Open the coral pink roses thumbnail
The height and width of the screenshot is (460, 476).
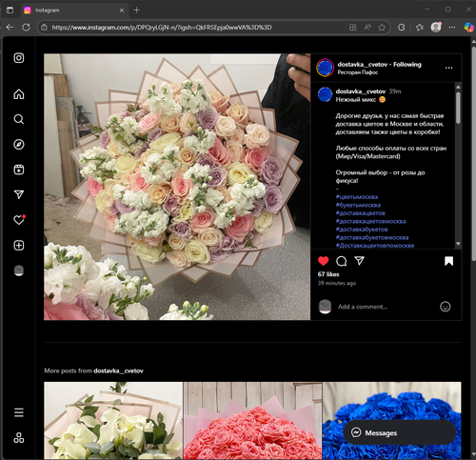tap(252, 421)
